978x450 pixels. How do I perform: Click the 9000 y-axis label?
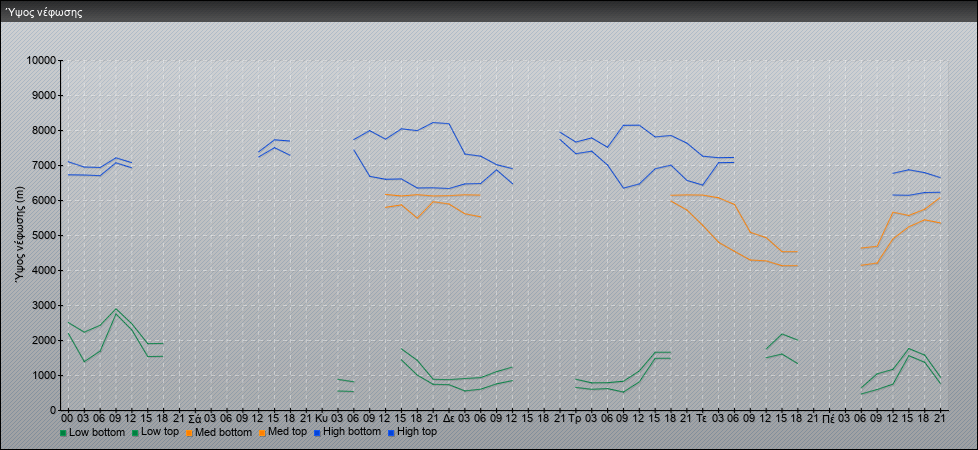(44, 95)
